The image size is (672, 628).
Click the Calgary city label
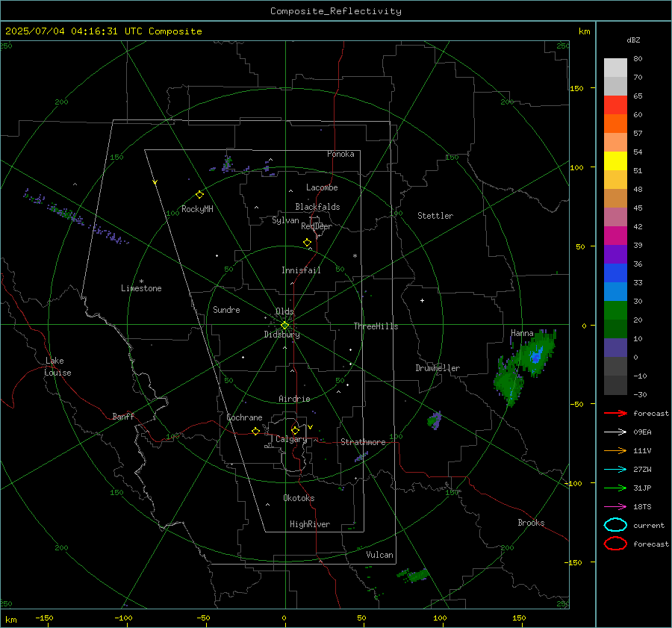click(x=291, y=439)
